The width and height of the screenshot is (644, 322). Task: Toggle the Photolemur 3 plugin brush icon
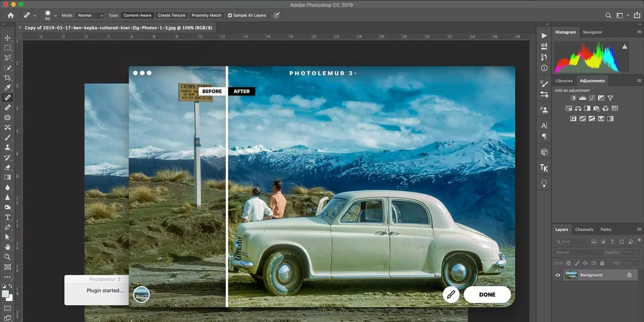point(451,294)
